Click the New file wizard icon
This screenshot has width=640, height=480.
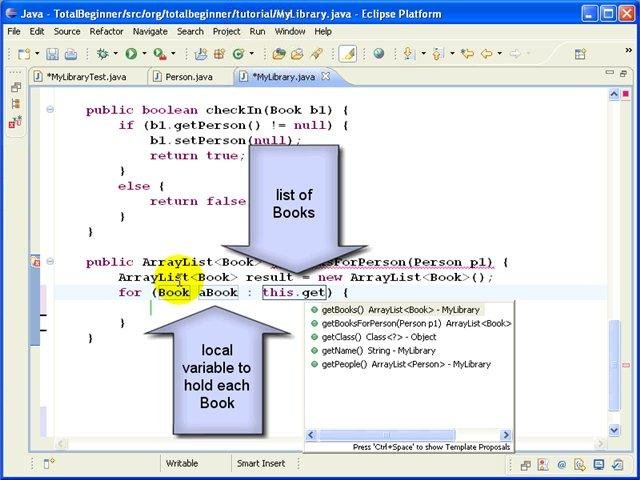click(x=24, y=53)
